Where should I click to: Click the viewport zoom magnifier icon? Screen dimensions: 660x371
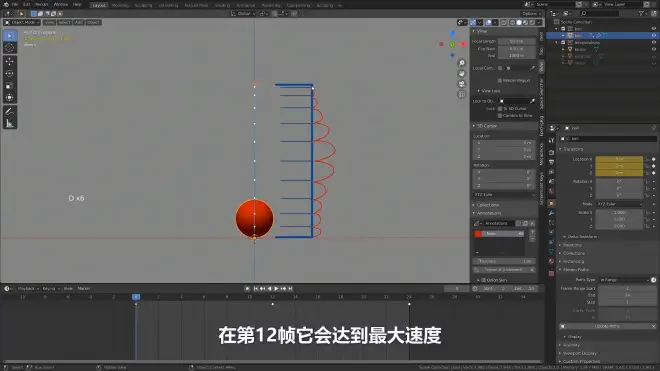(x=462, y=63)
